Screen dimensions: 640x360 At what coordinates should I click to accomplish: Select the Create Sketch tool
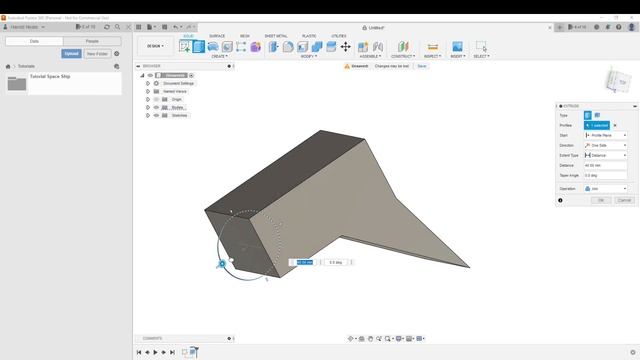184,47
